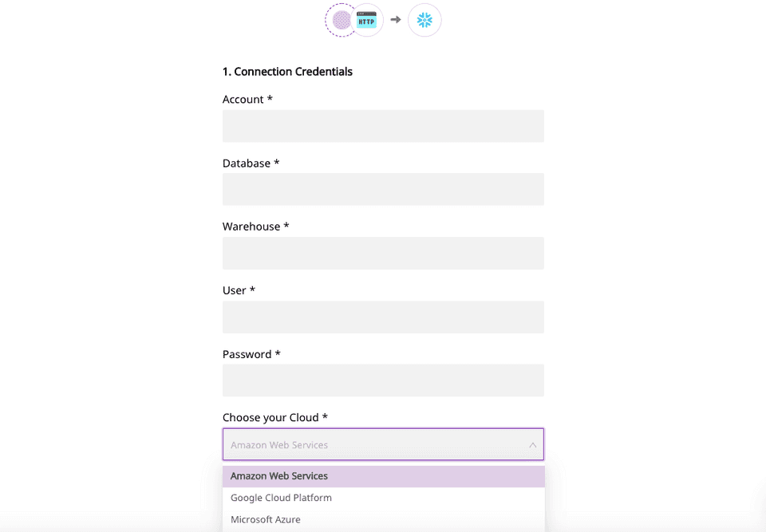This screenshot has height=532, width=766.
Task: Click the Choose your Cloud combo box text
Action: click(x=279, y=445)
